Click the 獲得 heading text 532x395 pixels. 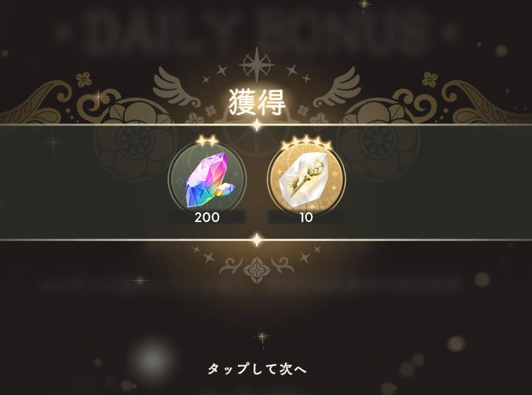coord(257,102)
